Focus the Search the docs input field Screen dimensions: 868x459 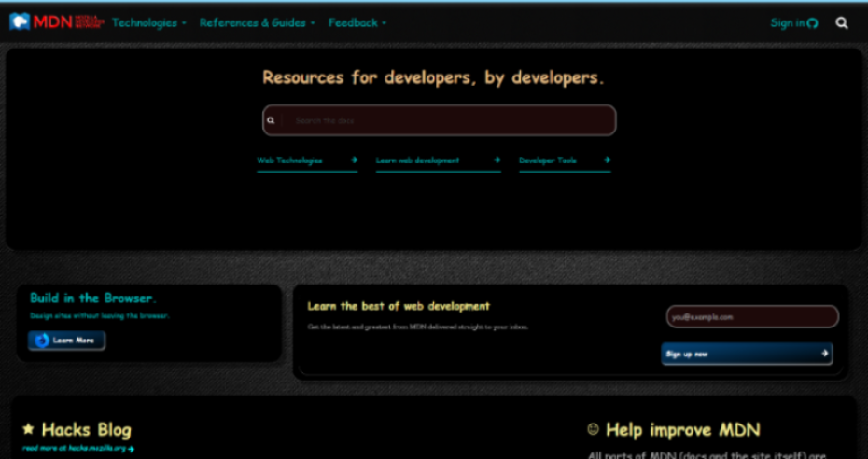439,120
